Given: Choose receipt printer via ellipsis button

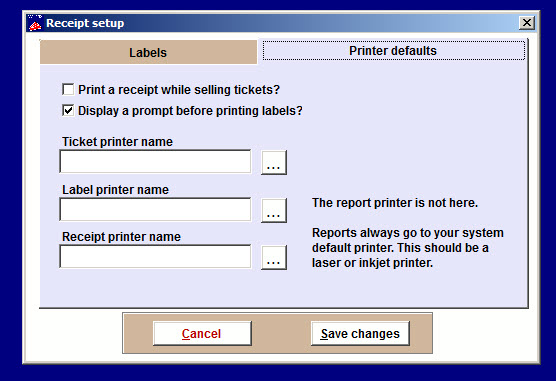Looking at the screenshot, I should pyautogui.click(x=274, y=258).
